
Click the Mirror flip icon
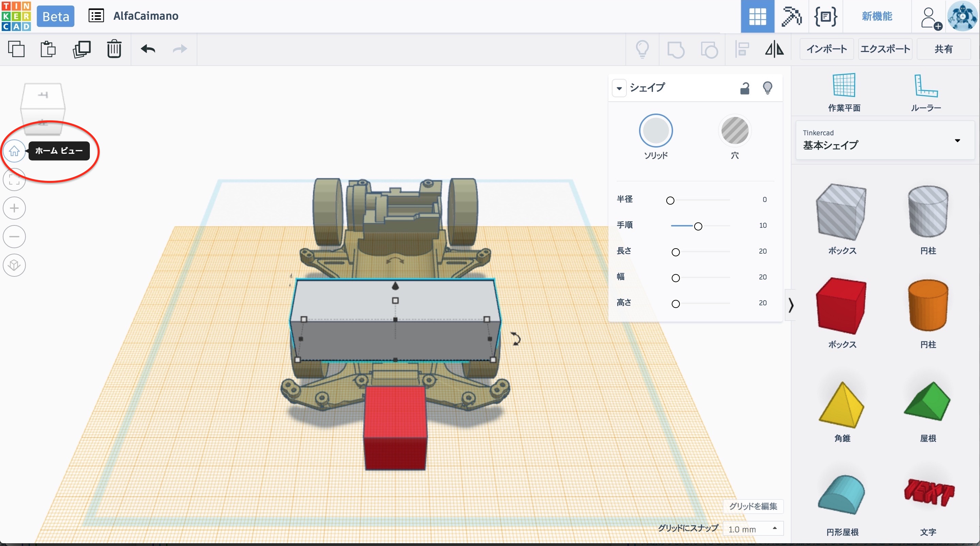tap(774, 49)
